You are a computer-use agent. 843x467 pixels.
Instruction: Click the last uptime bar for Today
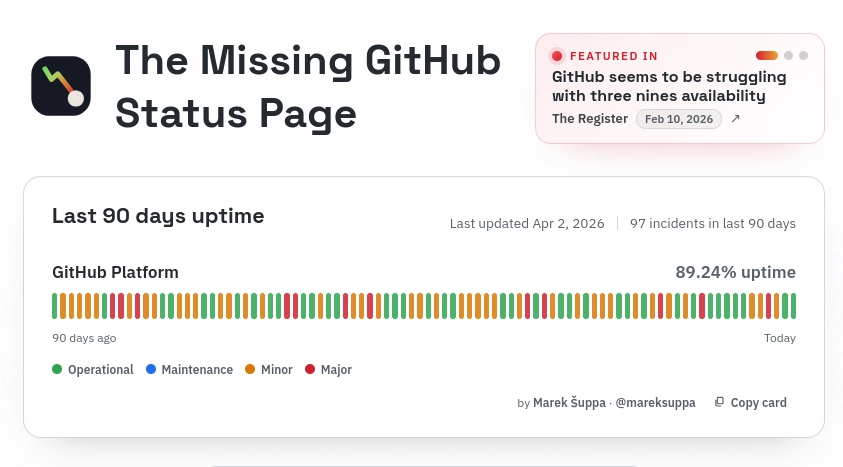tap(792, 306)
